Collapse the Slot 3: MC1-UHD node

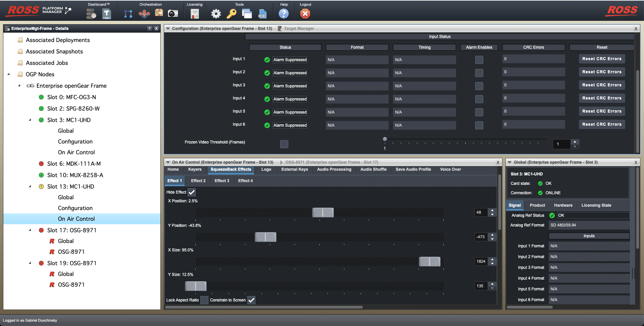[x=30, y=120]
